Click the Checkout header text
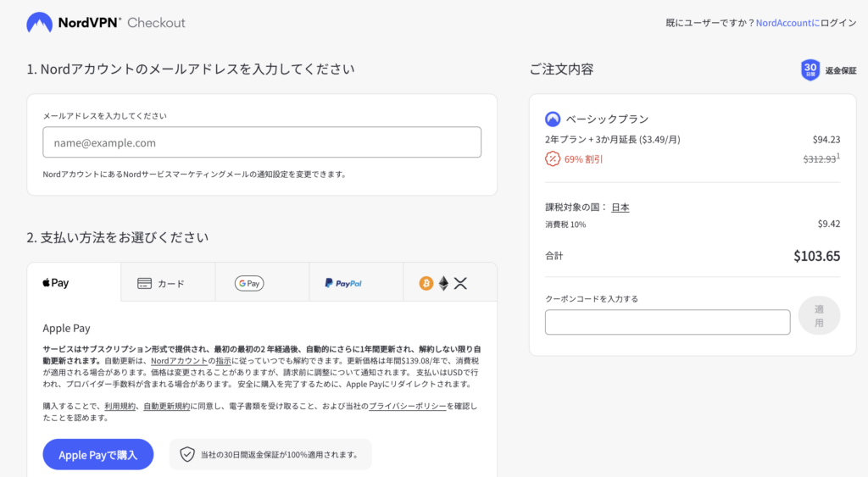The height and width of the screenshot is (477, 868). coord(156,23)
